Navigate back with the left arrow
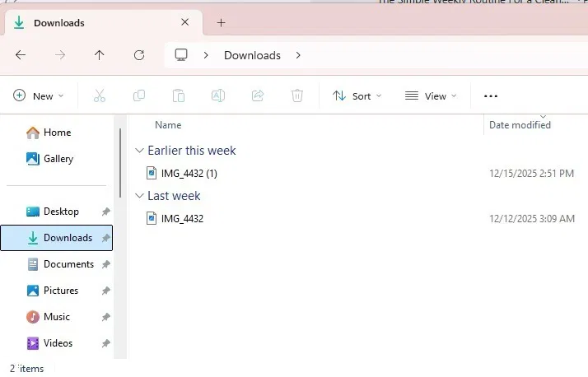Viewport: 588px width, 377px height. pyautogui.click(x=21, y=55)
